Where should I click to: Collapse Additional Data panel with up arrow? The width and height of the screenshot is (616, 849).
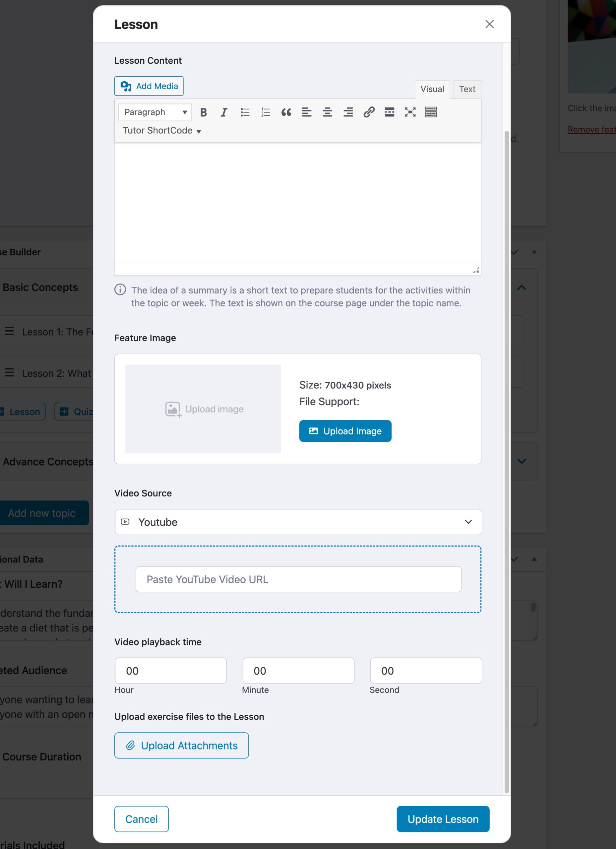(x=534, y=559)
